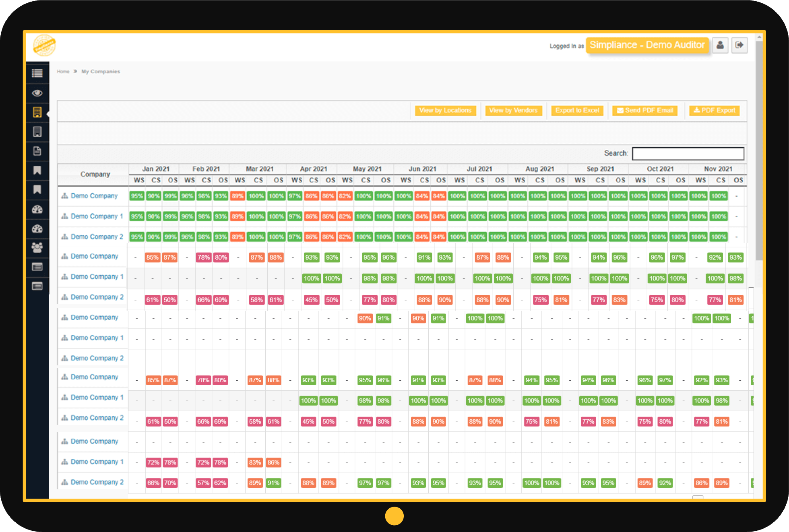Image resolution: width=789 pixels, height=532 pixels.
Task: Click the lower bookmark icon in the sidebar
Action: tap(37, 190)
